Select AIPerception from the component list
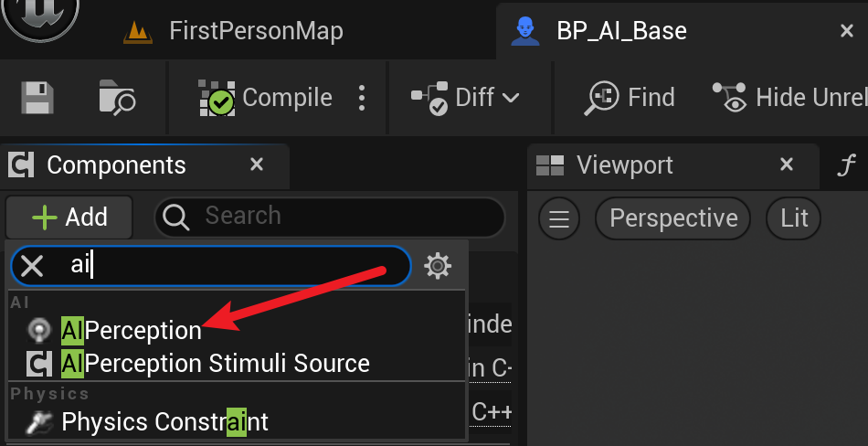Screen dimensions: 868x446 tap(131, 330)
